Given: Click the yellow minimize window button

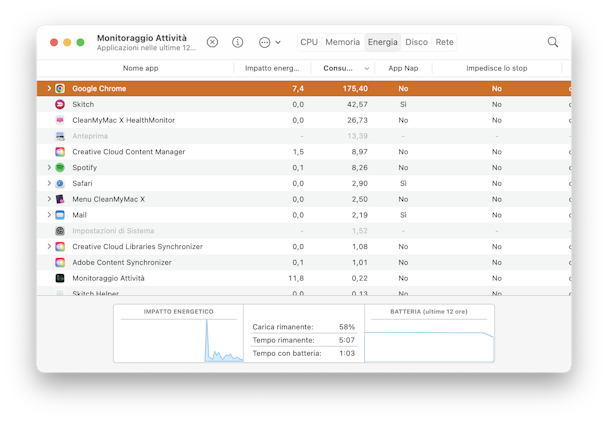Looking at the screenshot, I should [67, 42].
